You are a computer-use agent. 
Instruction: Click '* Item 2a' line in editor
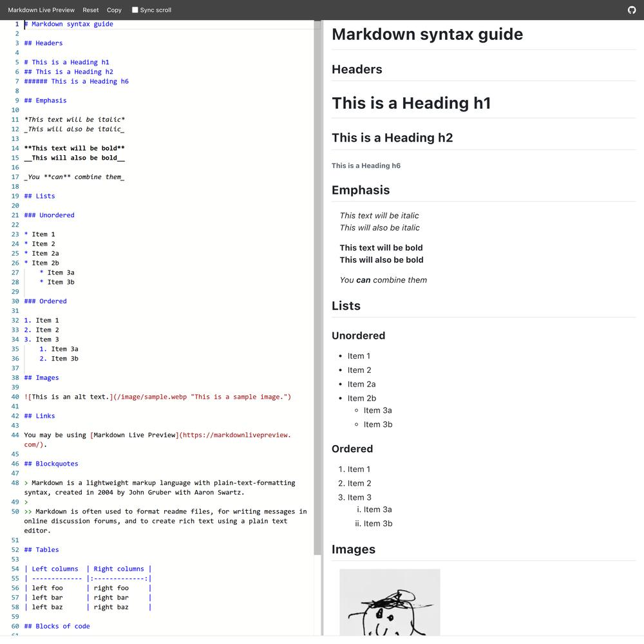41,253
